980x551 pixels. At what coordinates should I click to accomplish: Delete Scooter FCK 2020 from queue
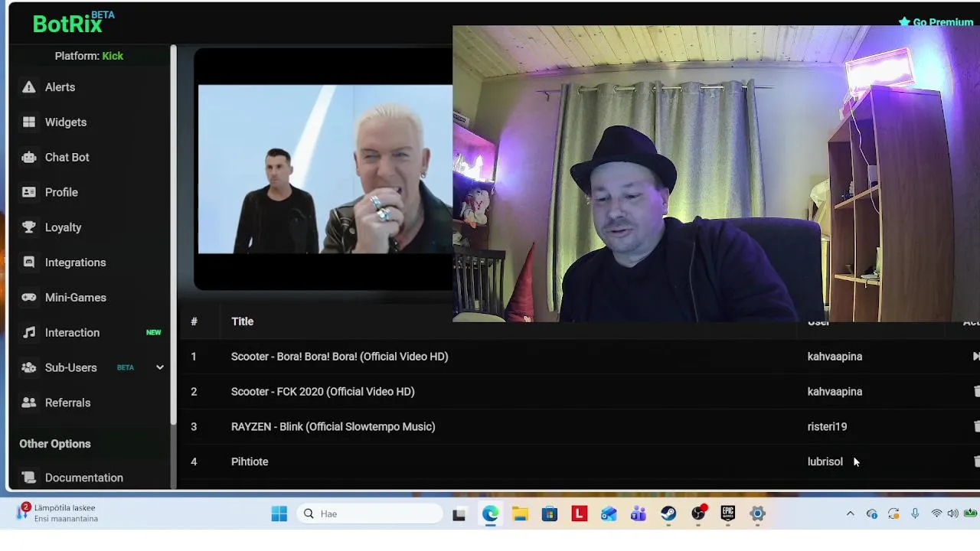(976, 392)
